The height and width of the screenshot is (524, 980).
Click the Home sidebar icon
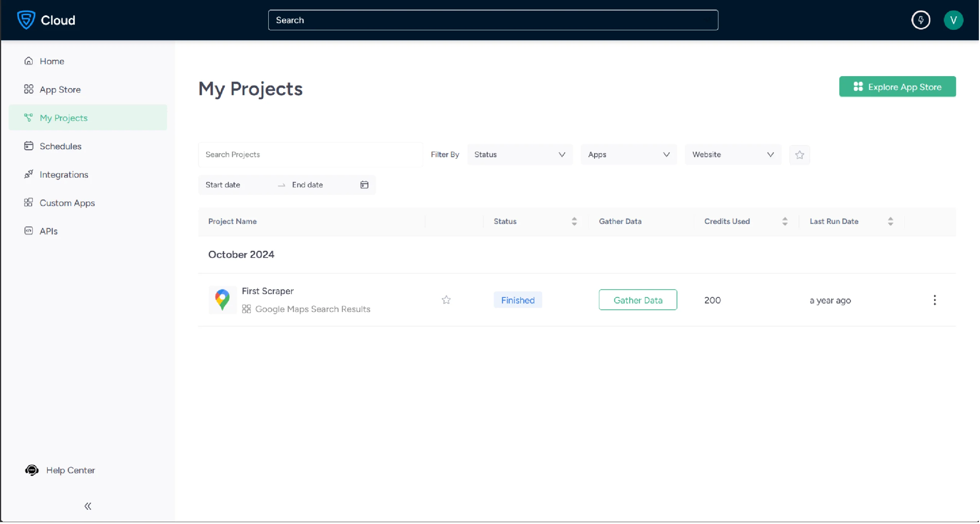pyautogui.click(x=29, y=61)
